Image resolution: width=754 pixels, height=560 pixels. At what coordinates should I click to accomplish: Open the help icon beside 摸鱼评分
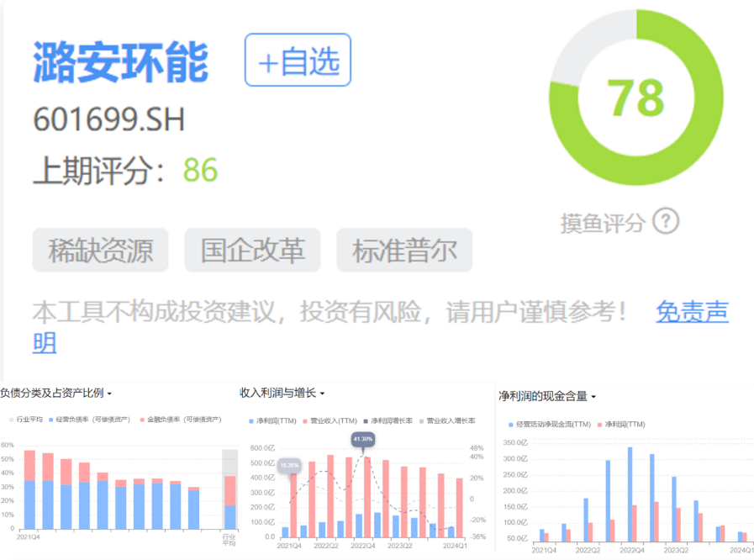[666, 221]
